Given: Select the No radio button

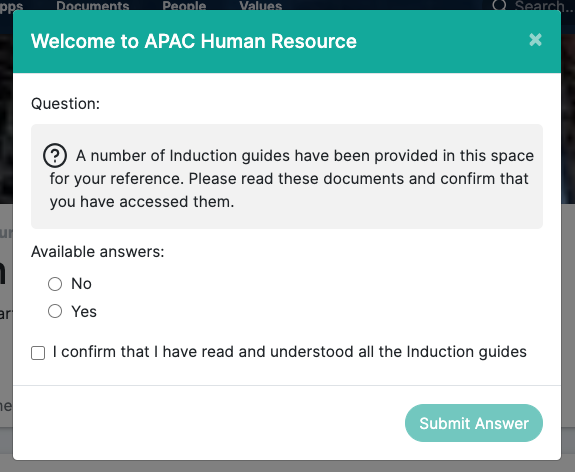Looking at the screenshot, I should pos(55,284).
